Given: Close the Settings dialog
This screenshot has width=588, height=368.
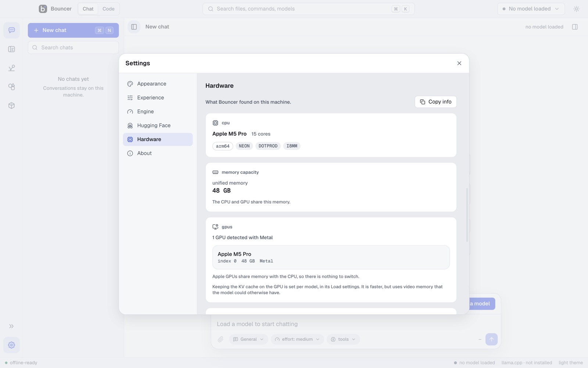Looking at the screenshot, I should [459, 63].
